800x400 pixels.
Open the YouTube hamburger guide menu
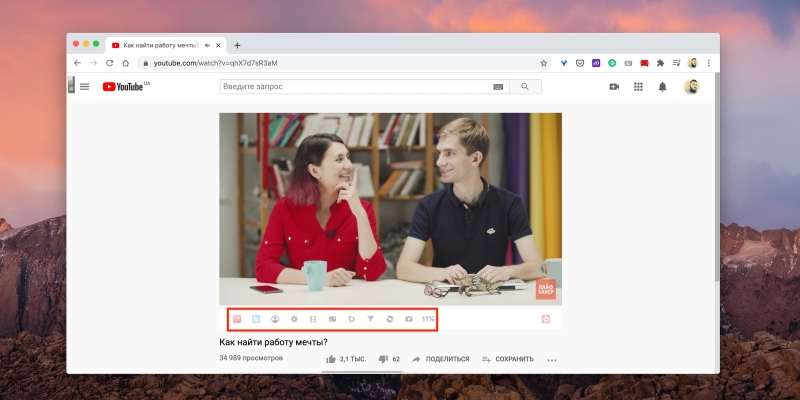pyautogui.click(x=85, y=87)
